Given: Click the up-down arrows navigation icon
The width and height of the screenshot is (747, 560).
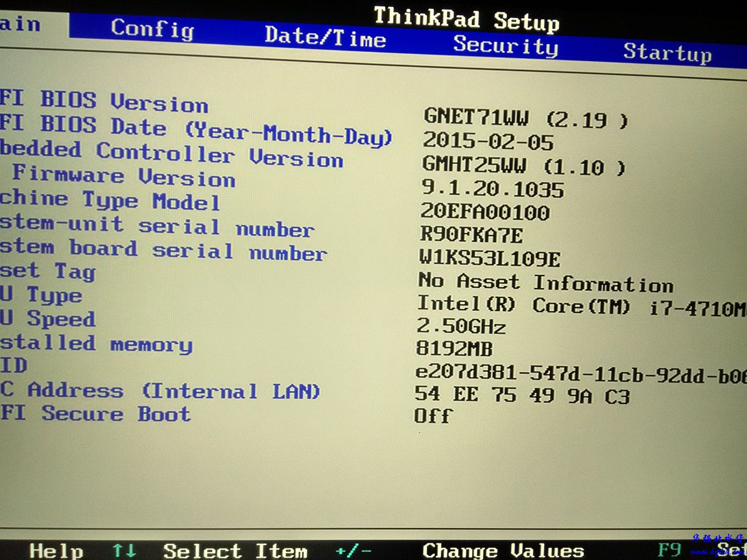Looking at the screenshot, I should (x=124, y=551).
